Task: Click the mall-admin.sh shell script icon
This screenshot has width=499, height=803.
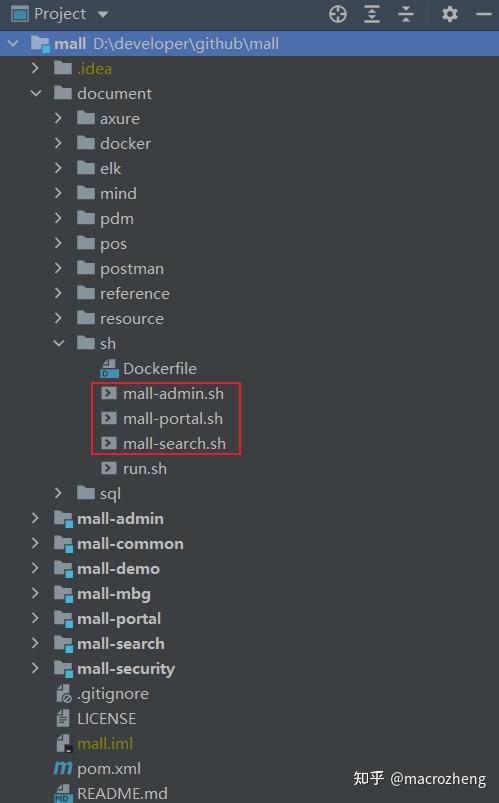Action: point(109,393)
